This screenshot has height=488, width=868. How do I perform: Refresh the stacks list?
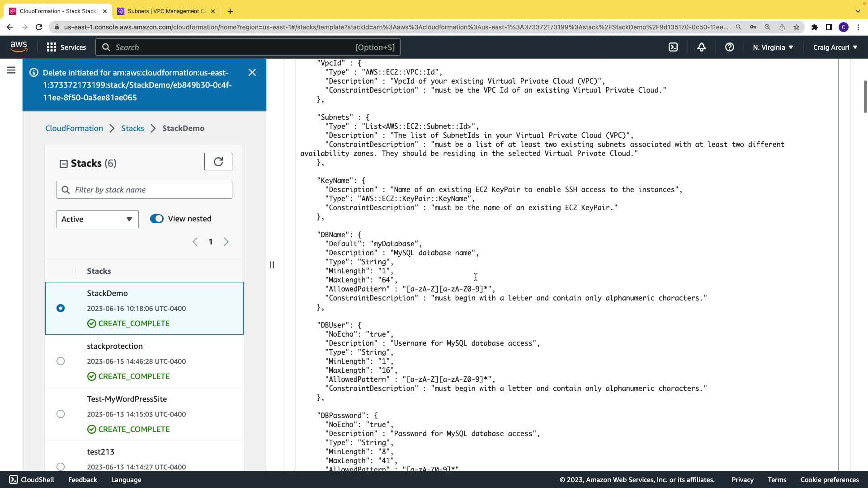pos(218,162)
